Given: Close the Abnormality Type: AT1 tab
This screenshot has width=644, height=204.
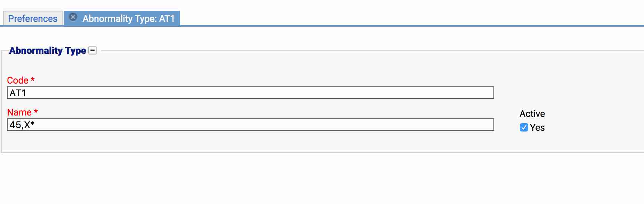Looking at the screenshot, I should pyautogui.click(x=73, y=17).
